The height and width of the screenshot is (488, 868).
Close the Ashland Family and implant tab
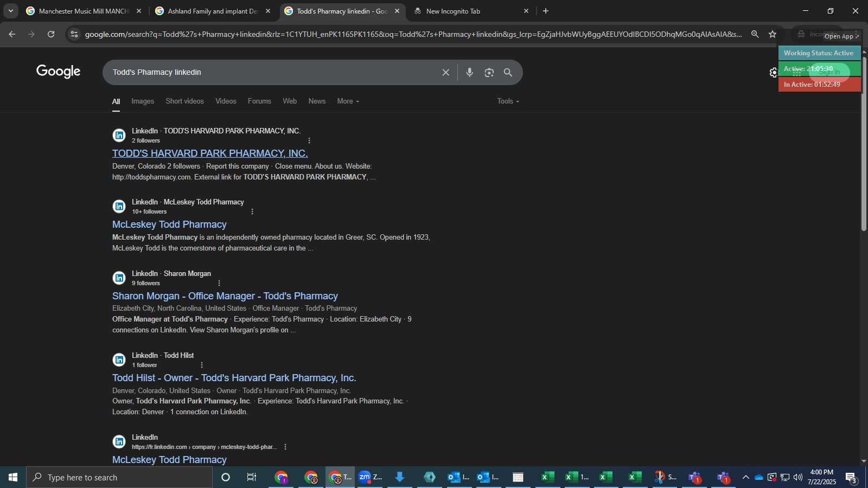pyautogui.click(x=268, y=11)
